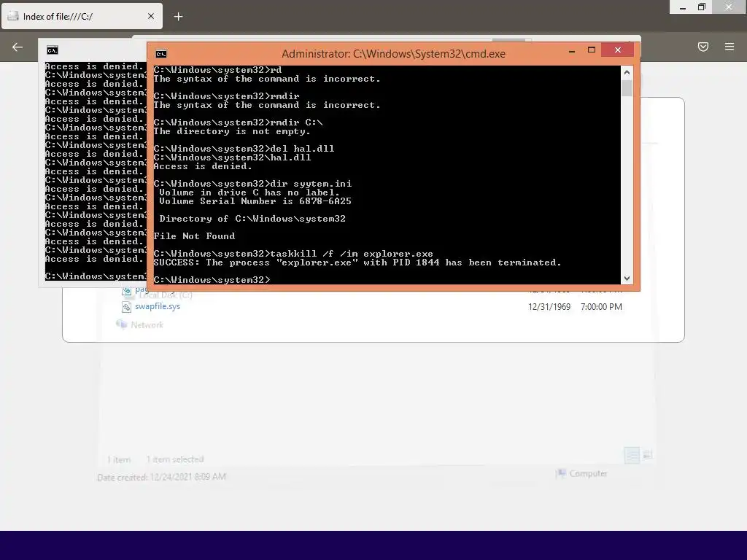Click 'Directory of C:\Windows\system32' line

point(252,219)
